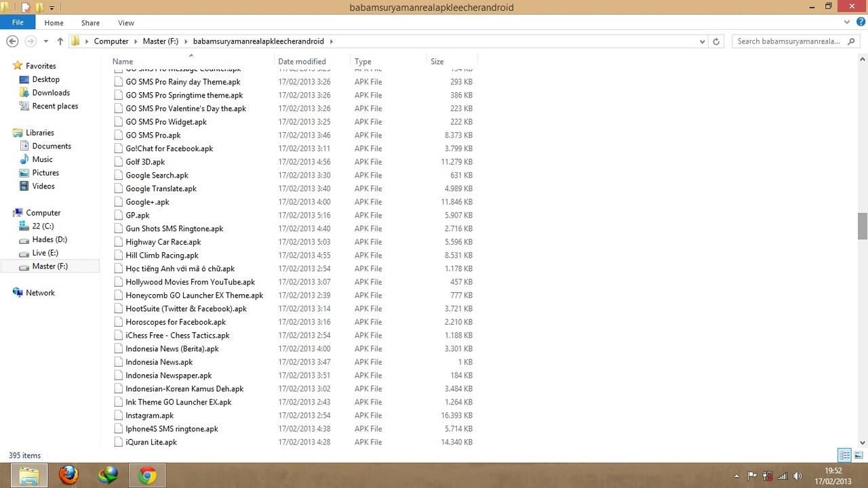Select file name Indonesia Newspaper.apk
The width and height of the screenshot is (868, 488).
(169, 375)
